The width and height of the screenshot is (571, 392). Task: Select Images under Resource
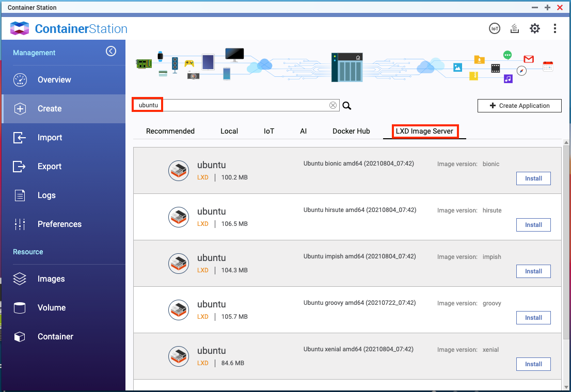click(51, 279)
